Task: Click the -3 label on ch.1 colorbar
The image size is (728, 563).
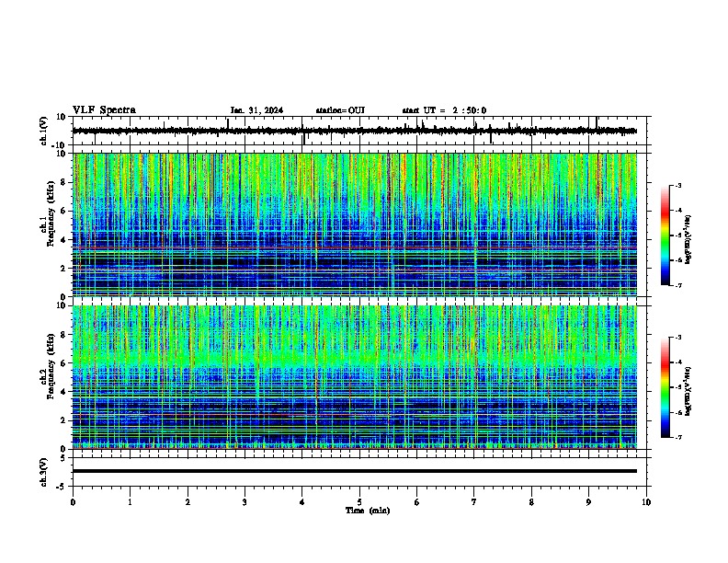Action: pyautogui.click(x=677, y=186)
